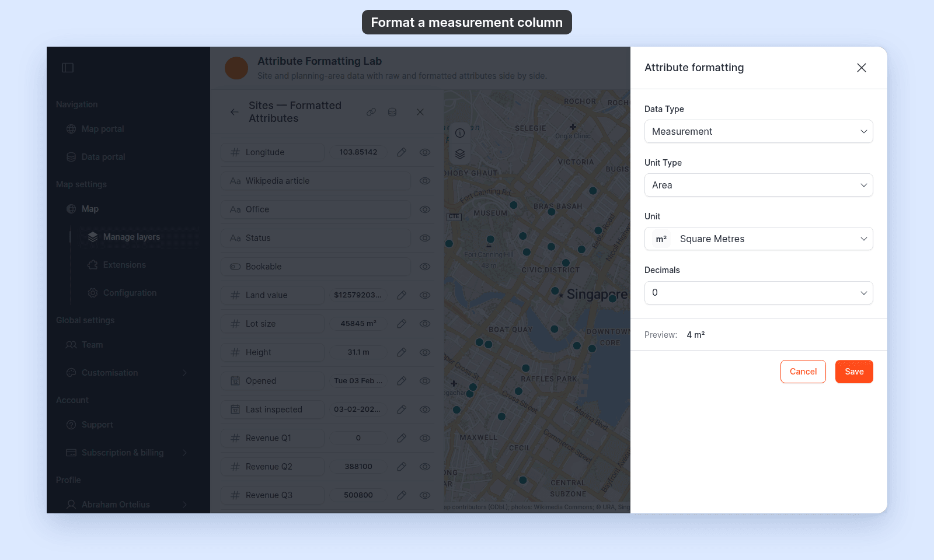Click the edit pencil for Lot size
This screenshot has height=560, width=934.
[402, 324]
